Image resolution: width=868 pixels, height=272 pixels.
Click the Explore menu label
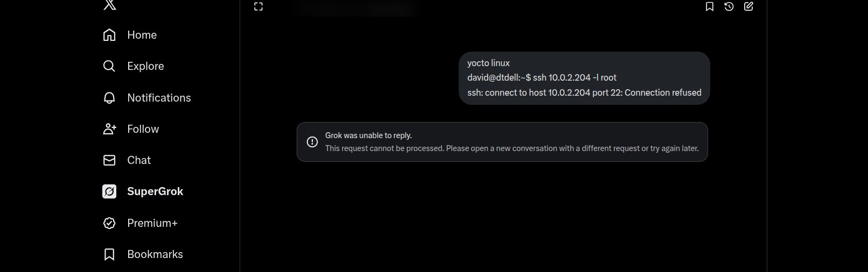tap(145, 66)
